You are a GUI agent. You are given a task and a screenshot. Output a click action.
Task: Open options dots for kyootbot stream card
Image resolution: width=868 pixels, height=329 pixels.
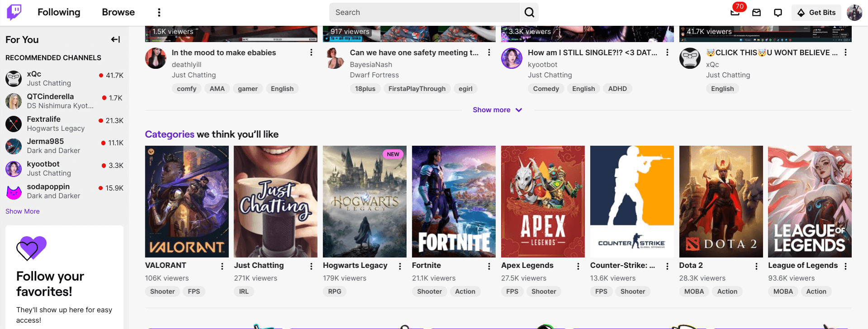(x=667, y=52)
